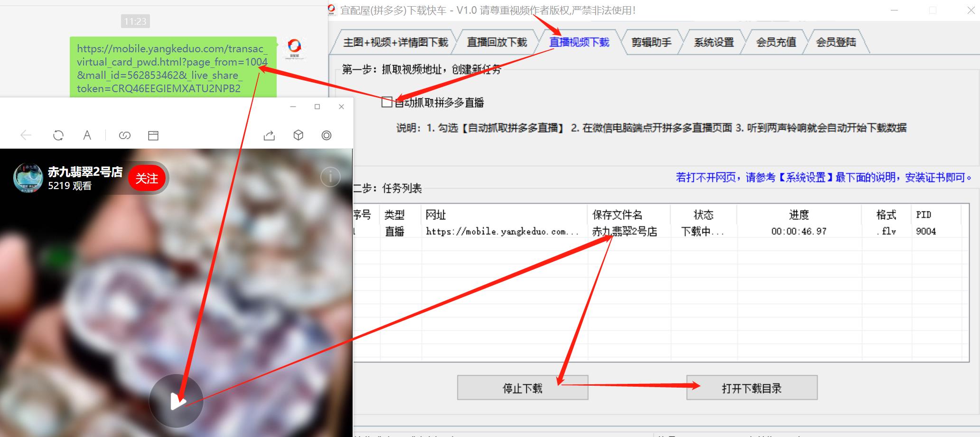Screen dimensions: 980x437
Task: Open font size option in browser toolbar
Action: coord(87,135)
